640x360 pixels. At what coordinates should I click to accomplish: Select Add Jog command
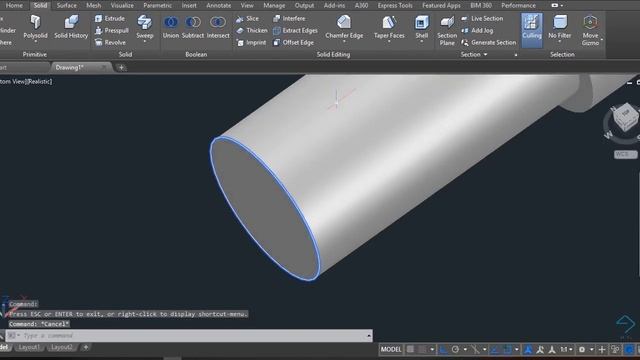(477, 30)
